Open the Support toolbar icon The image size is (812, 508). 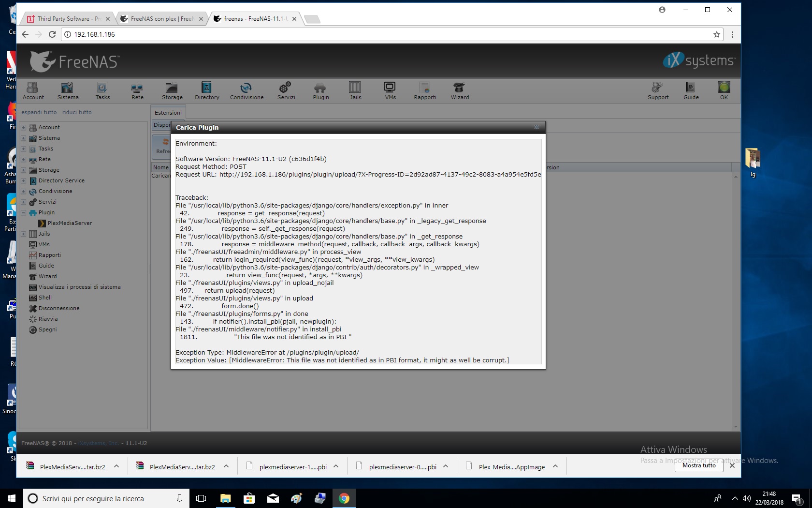(658, 90)
